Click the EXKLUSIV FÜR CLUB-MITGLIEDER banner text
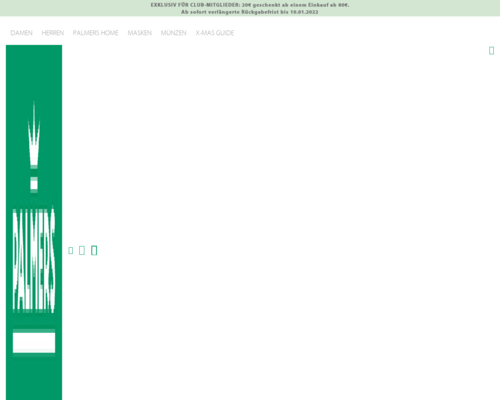This screenshot has height=400, width=500. (195, 5)
